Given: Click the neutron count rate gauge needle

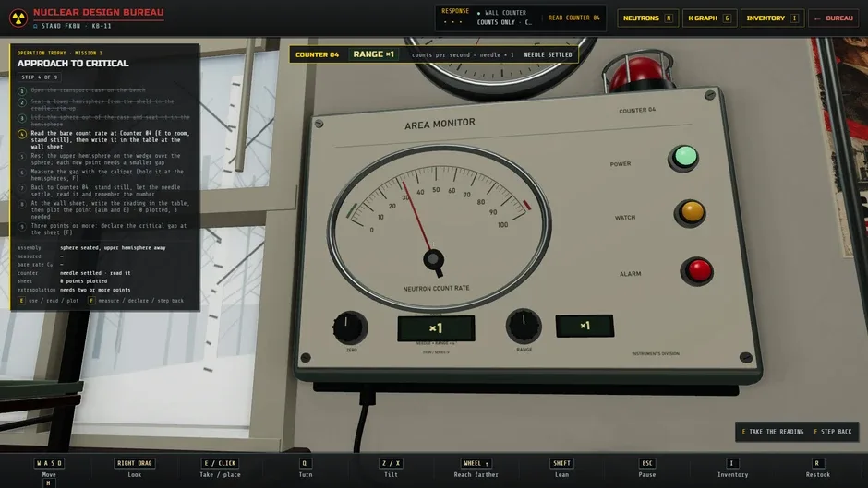Looking at the screenshot, I should [x=417, y=216].
